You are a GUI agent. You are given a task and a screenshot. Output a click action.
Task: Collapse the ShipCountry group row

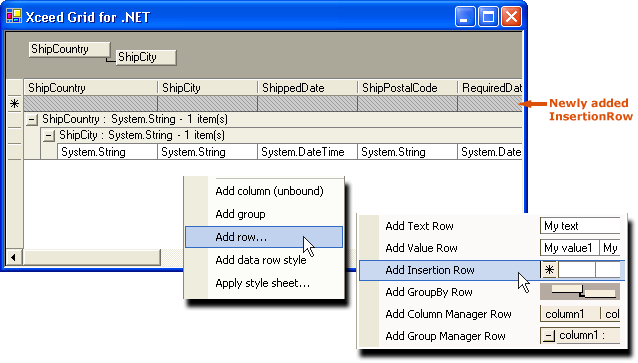coord(32,120)
